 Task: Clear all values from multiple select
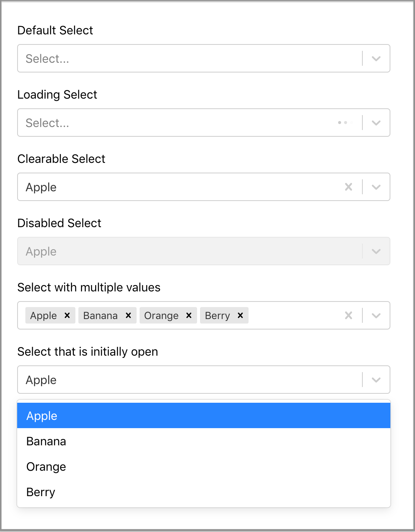click(x=348, y=315)
